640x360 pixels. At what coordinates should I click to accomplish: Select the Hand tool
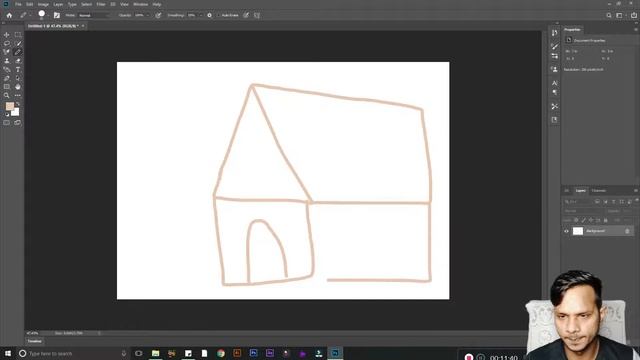click(18, 87)
